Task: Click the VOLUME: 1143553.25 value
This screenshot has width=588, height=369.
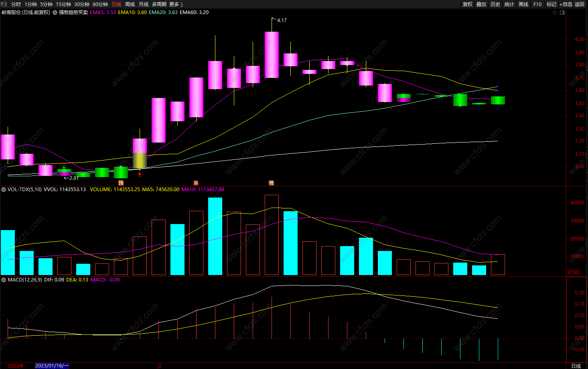Action: [x=115, y=189]
